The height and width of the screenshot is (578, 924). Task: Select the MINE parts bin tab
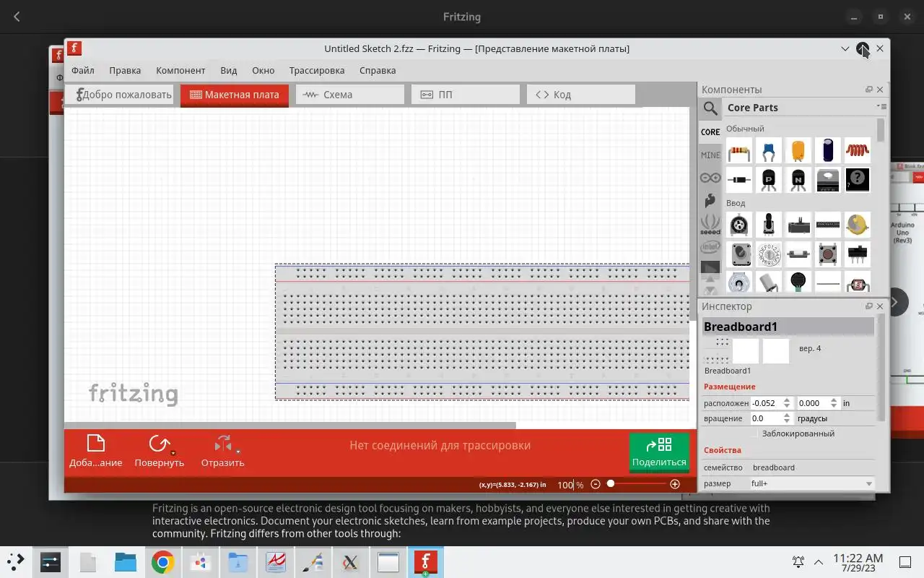point(710,155)
